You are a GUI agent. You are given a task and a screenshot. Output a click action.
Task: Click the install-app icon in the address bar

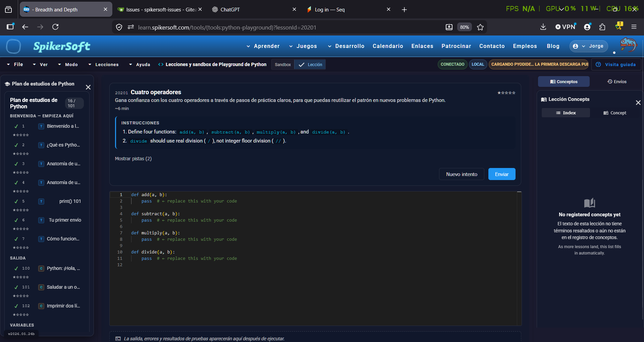[449, 27]
